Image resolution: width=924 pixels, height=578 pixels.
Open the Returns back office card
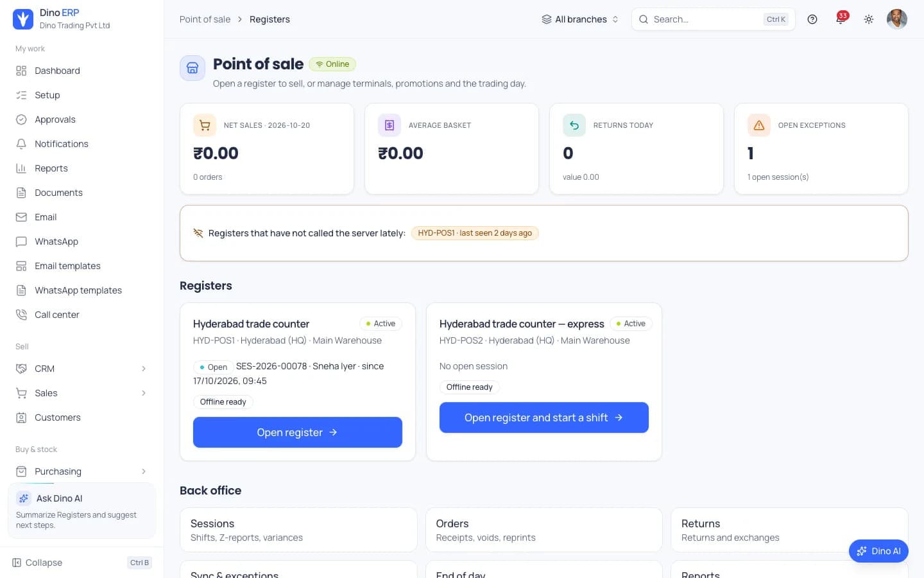789,530
